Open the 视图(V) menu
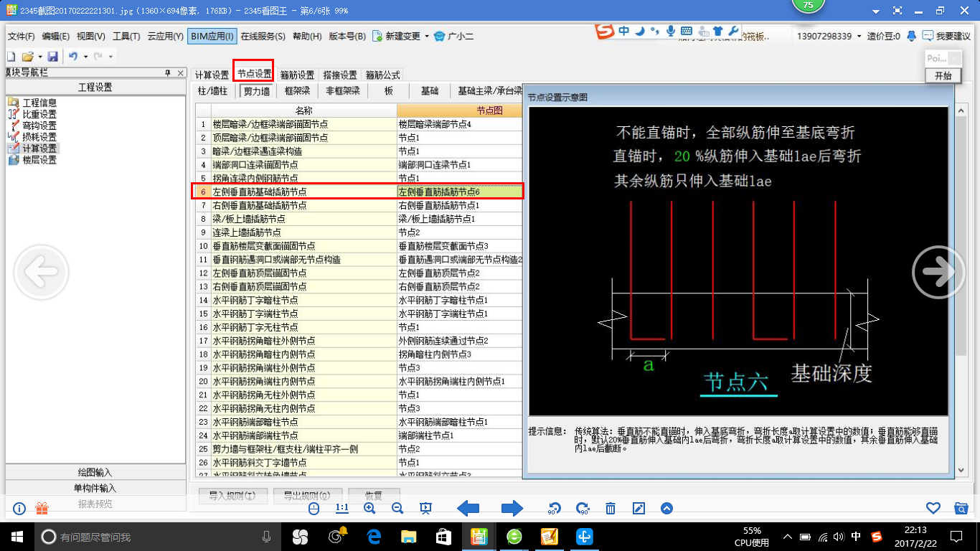 [x=91, y=37]
